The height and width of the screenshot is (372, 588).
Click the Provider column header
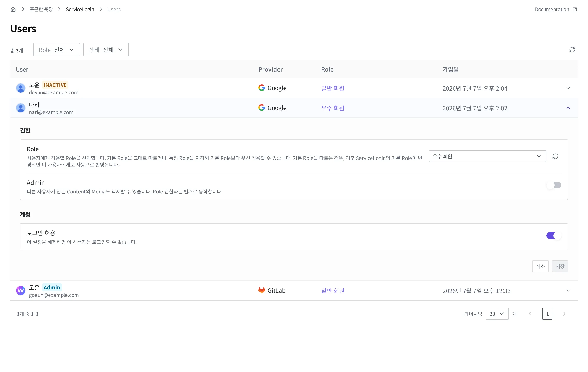point(270,69)
